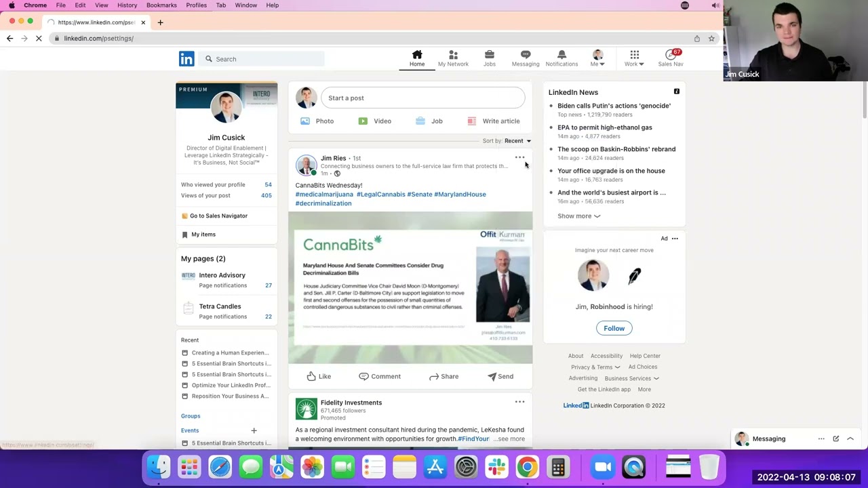Viewport: 868px width, 488px height.
Task: Open Jim Ries's profile name
Action: 333,158
